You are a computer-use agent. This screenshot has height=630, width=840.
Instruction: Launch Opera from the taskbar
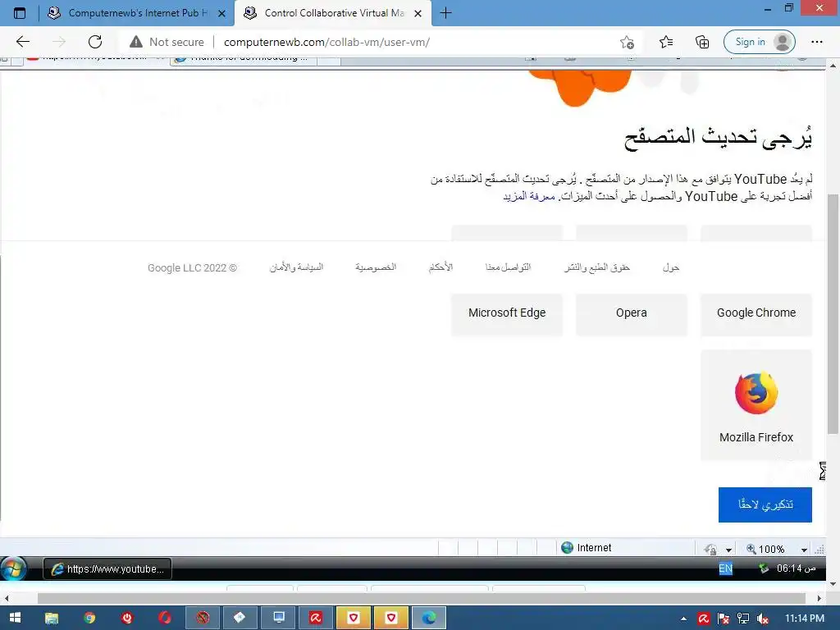pos(164,618)
